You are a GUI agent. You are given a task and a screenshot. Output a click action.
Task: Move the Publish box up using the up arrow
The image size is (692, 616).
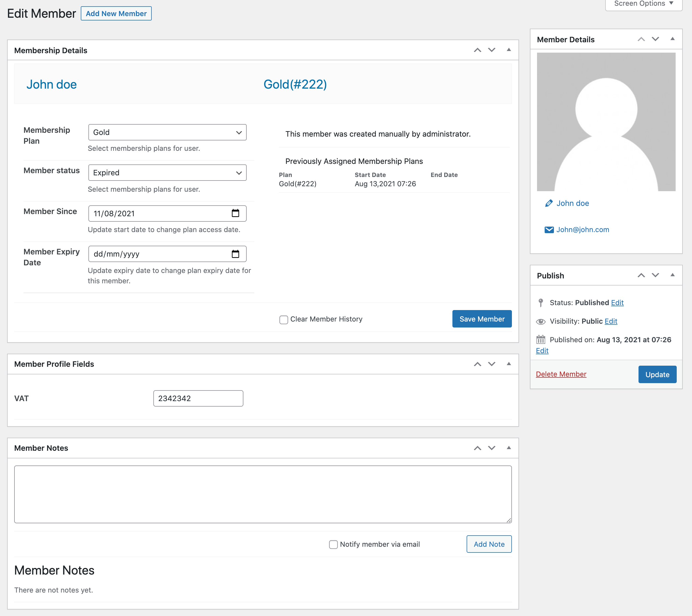(x=641, y=275)
